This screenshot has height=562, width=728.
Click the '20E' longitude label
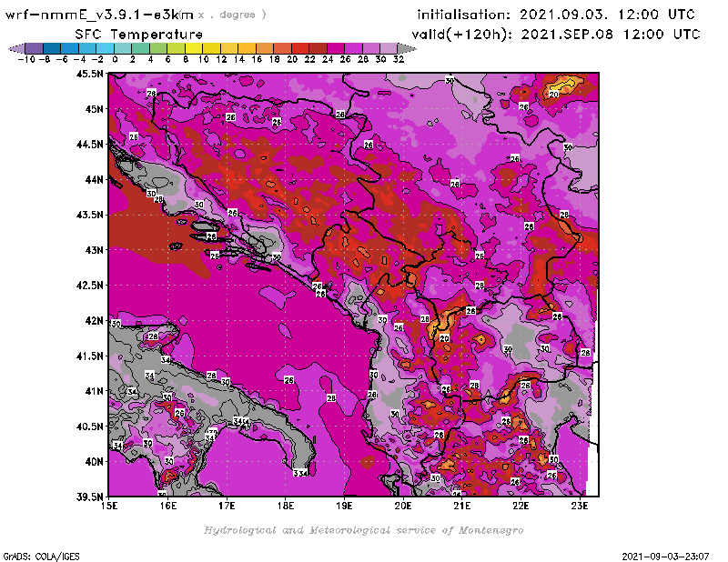[x=403, y=506]
